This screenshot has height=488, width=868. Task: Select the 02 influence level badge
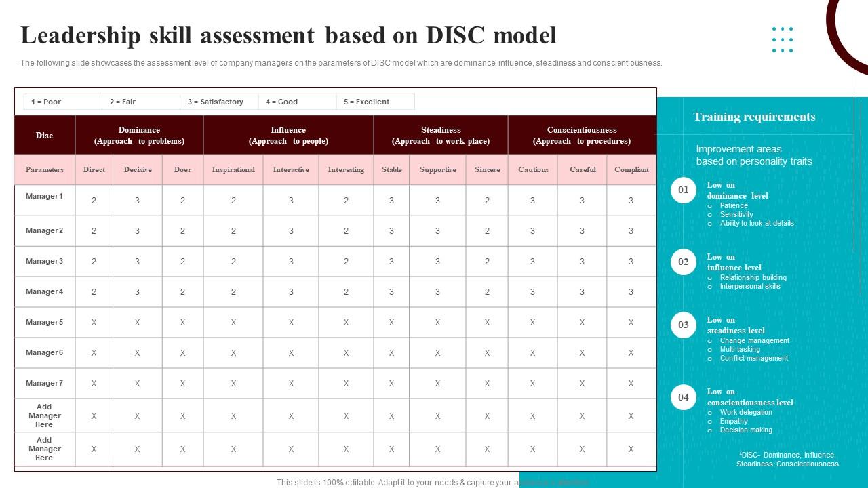[x=683, y=263]
